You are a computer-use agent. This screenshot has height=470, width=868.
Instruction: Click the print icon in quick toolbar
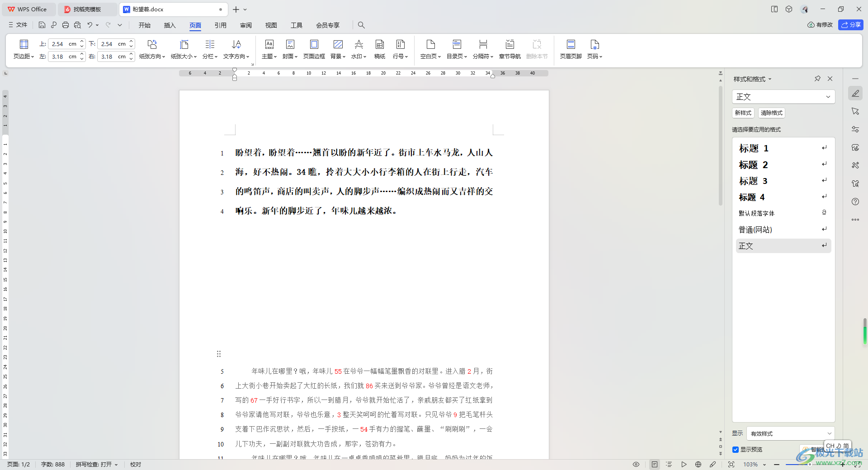coord(66,25)
